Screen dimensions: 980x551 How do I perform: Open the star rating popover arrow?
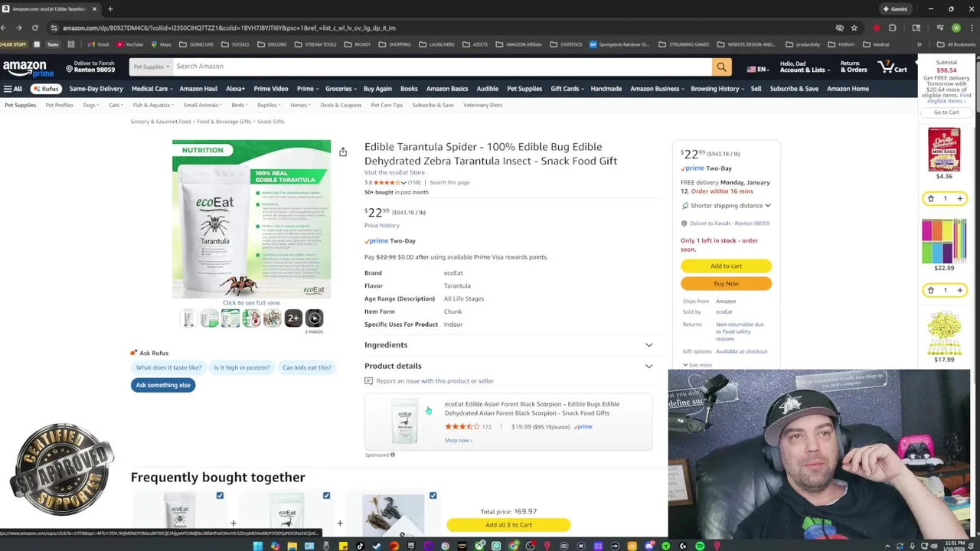click(403, 183)
